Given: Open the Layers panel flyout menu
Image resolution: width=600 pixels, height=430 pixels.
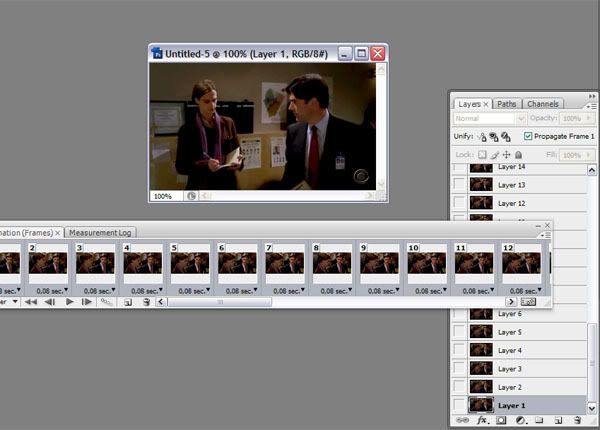Looking at the screenshot, I should tap(591, 106).
